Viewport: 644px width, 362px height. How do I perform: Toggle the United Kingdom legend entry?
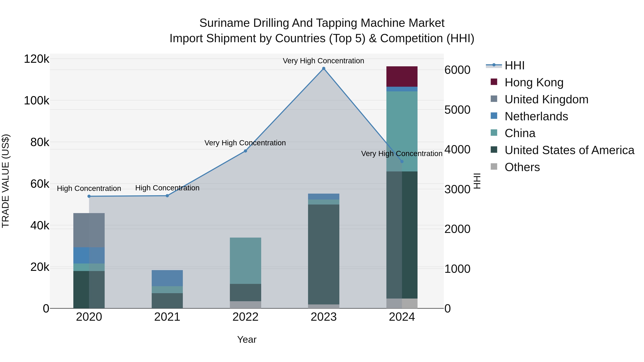539,99
